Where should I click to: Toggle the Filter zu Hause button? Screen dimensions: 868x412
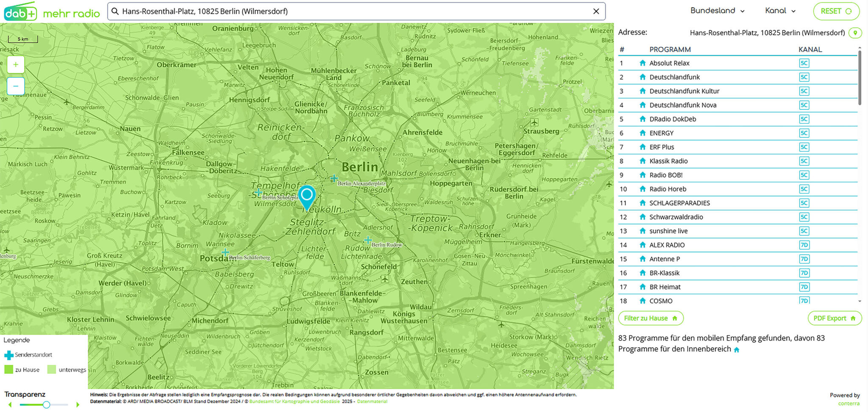click(x=651, y=318)
